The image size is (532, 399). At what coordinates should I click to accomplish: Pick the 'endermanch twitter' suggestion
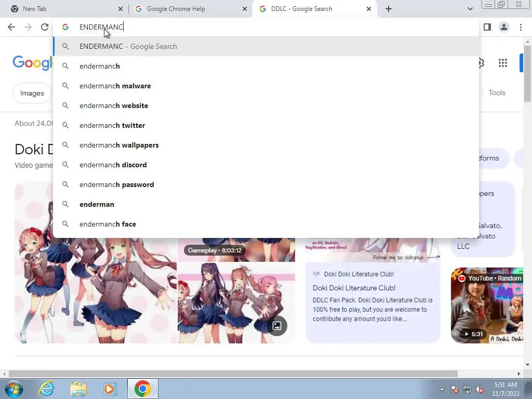click(x=267, y=125)
